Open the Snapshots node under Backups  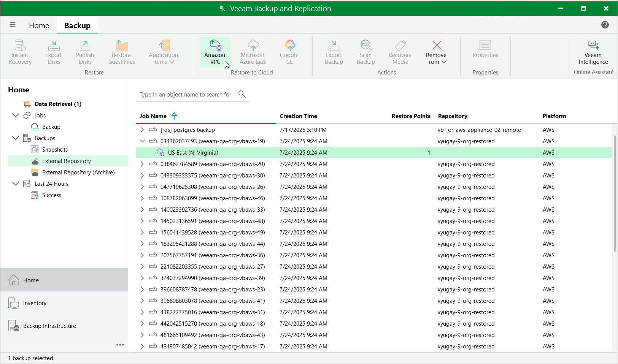click(55, 150)
